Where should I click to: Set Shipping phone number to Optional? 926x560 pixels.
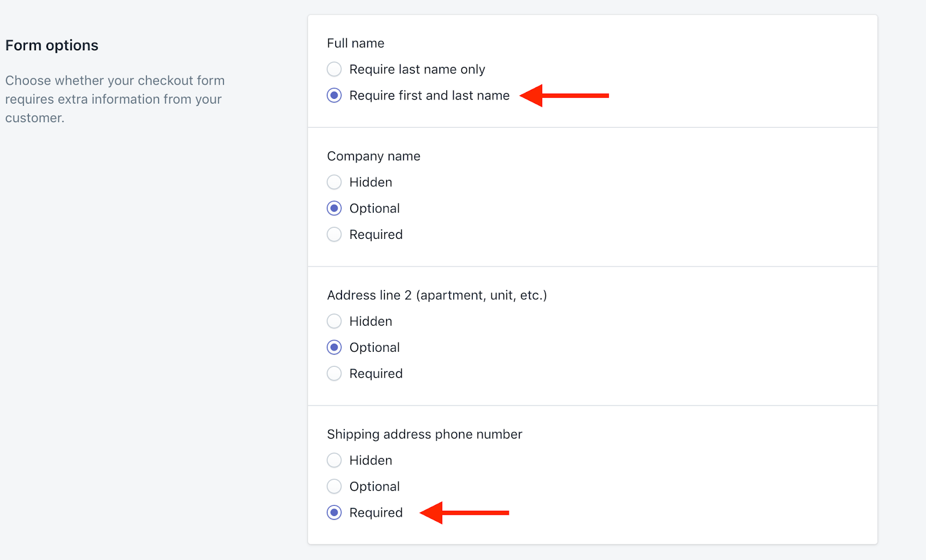click(334, 487)
